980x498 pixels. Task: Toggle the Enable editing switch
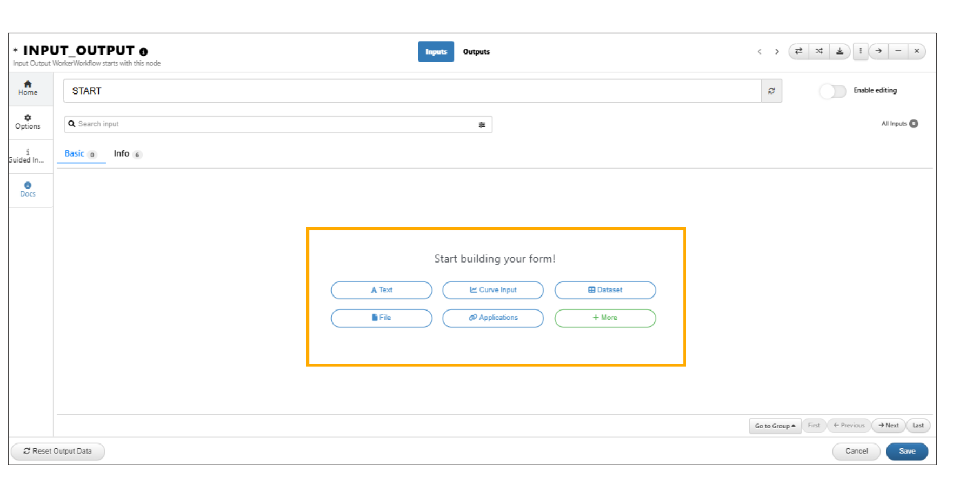pos(832,91)
